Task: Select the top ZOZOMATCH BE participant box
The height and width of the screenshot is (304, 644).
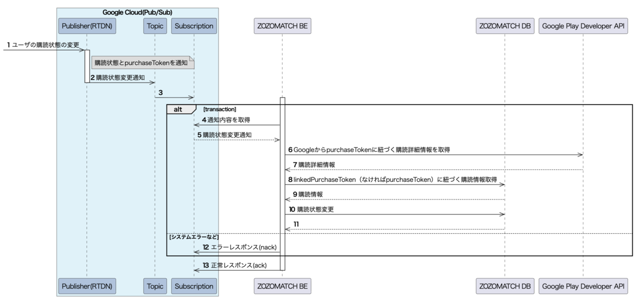Action: [x=282, y=25]
